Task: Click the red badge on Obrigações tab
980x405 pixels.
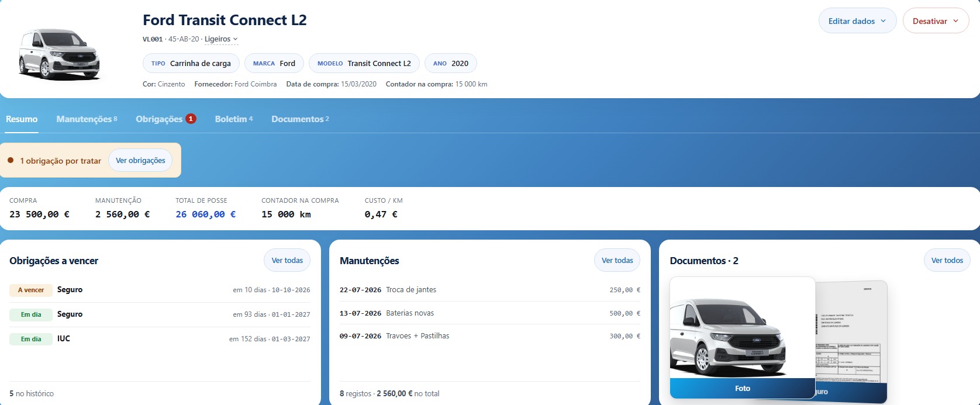Action: (191, 119)
